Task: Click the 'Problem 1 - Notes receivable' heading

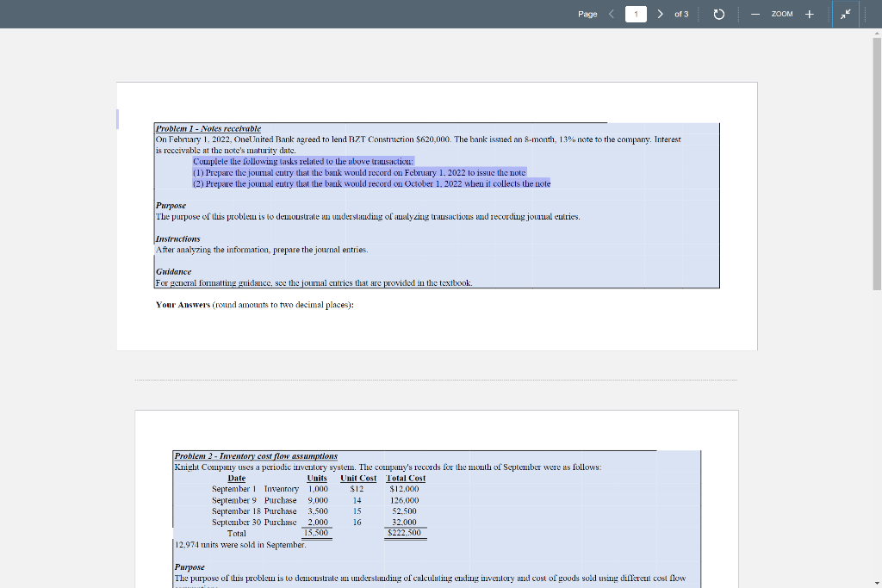Action: coord(208,128)
